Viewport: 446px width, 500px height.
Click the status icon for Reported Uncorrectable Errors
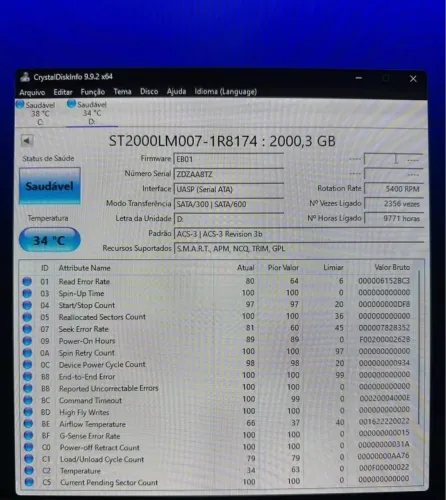(x=28, y=389)
